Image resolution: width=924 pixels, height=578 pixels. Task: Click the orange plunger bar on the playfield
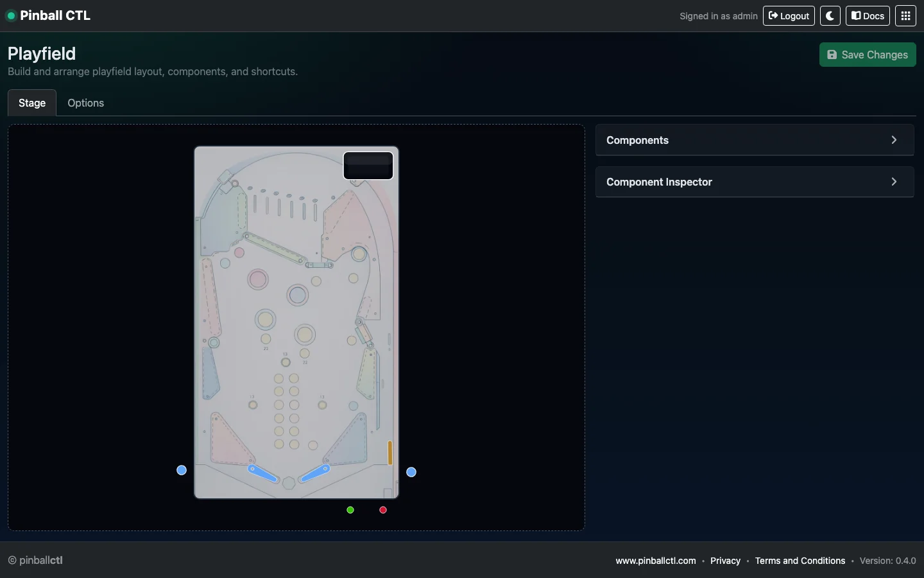(389, 453)
